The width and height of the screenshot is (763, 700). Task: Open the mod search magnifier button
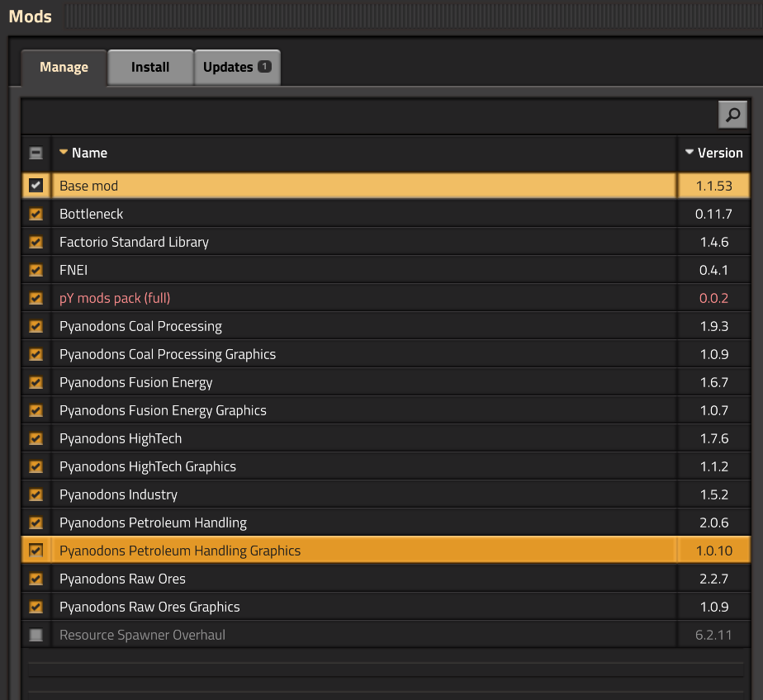coord(732,115)
